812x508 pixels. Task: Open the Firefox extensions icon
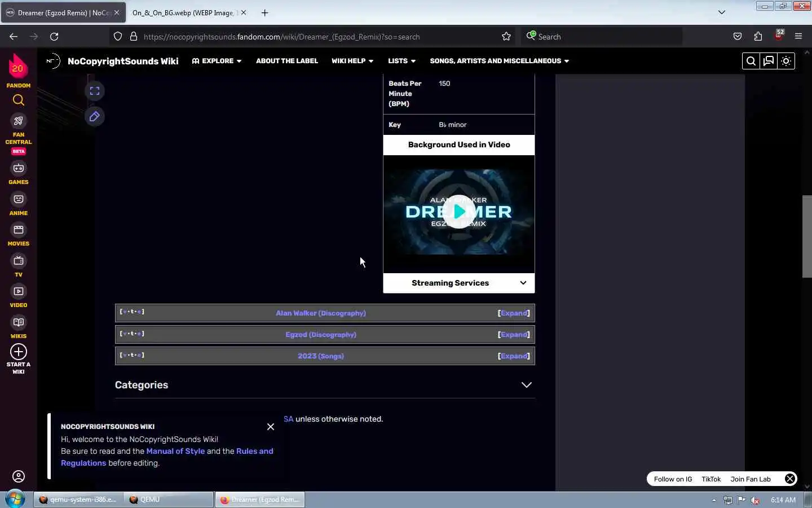point(758,37)
